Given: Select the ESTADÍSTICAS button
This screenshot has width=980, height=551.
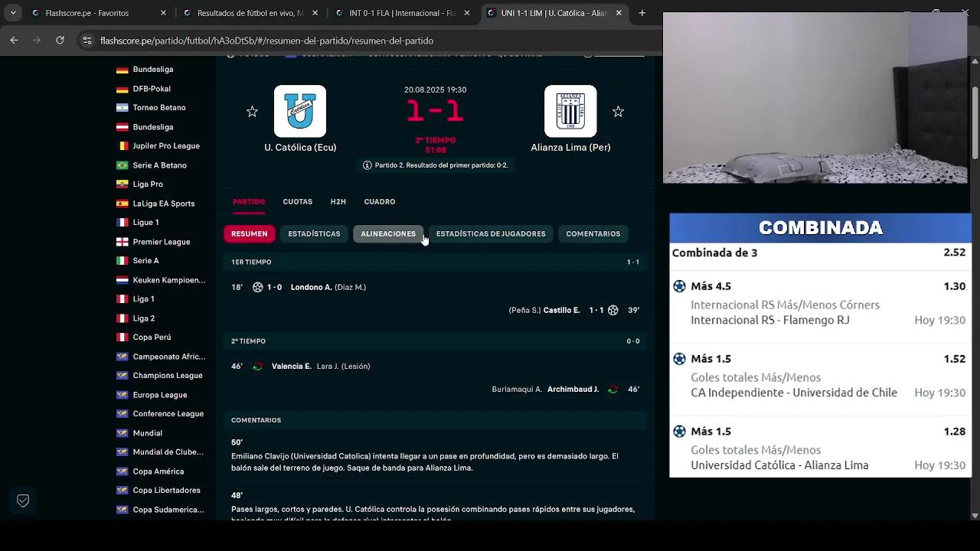Looking at the screenshot, I should (x=314, y=234).
